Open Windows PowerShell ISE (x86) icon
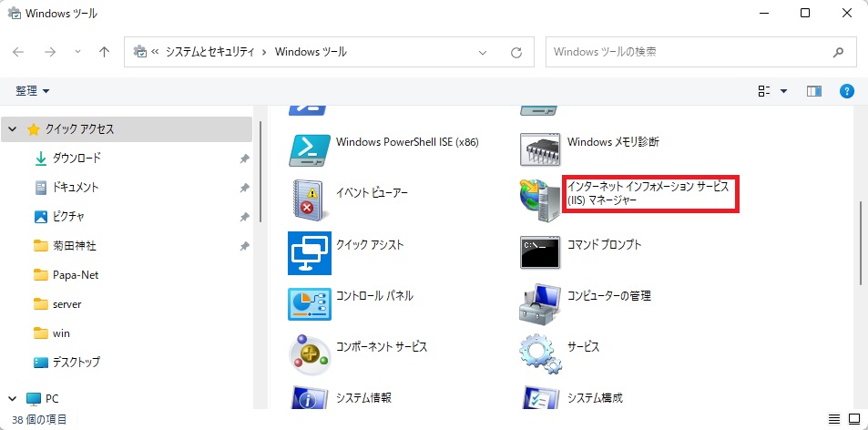868x430 pixels. (x=310, y=150)
